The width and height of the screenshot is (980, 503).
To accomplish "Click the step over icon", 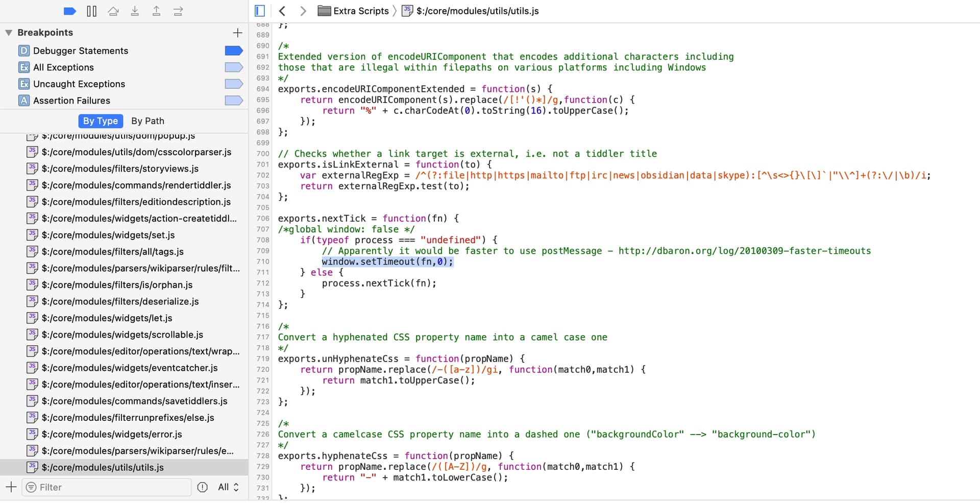I will 113,11.
